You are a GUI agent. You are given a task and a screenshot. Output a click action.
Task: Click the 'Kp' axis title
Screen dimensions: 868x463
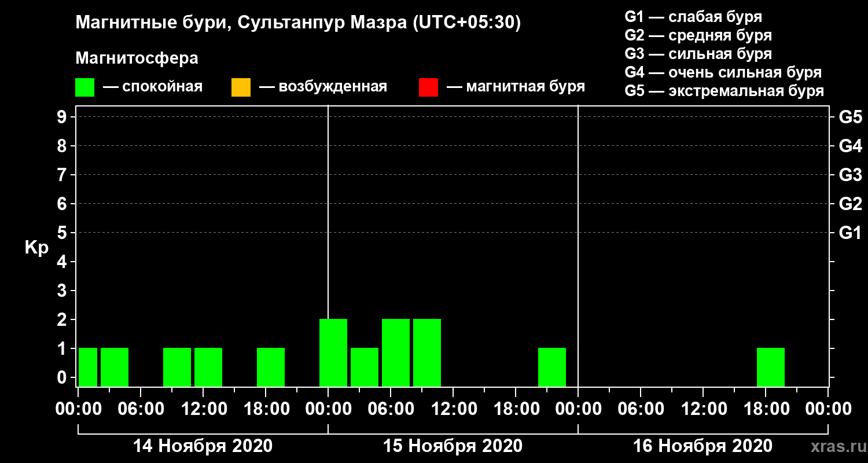pos(36,247)
